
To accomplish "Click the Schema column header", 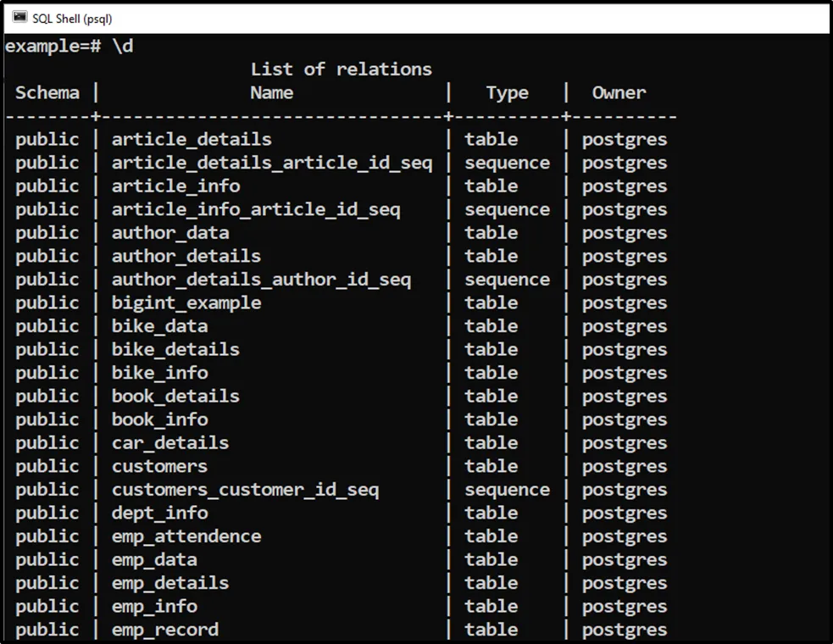I will 47,93.
